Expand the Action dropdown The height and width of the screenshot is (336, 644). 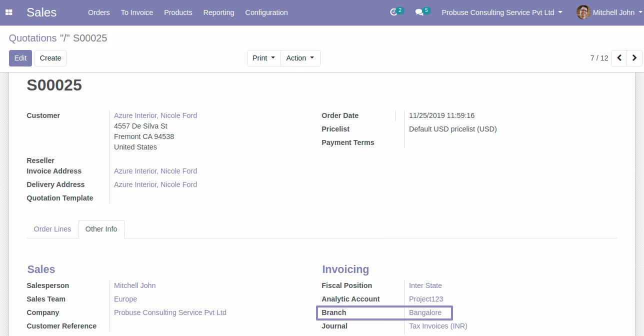(x=300, y=58)
